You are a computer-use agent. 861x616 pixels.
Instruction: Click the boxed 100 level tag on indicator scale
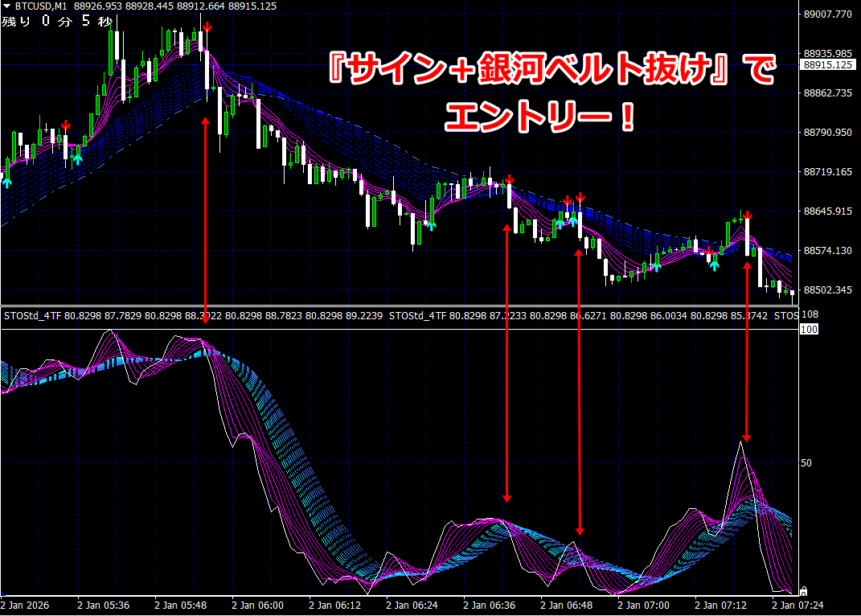pyautogui.click(x=810, y=329)
